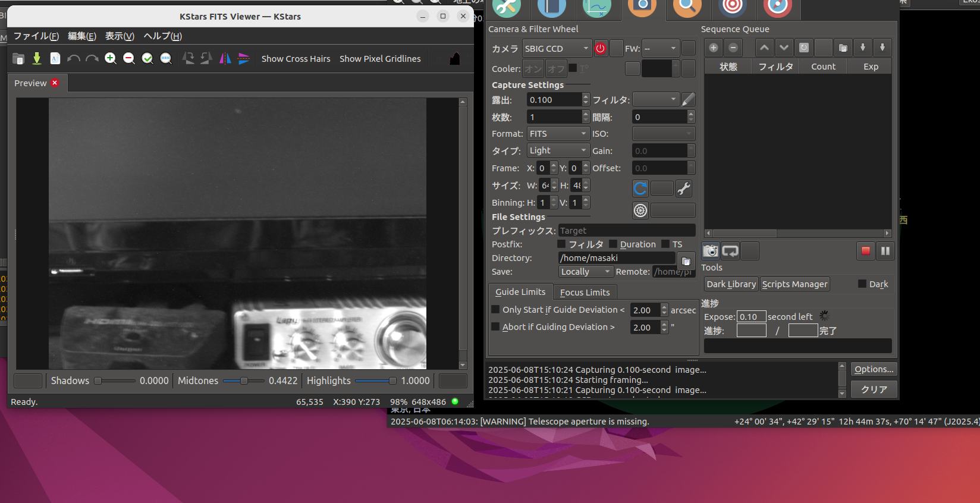980x503 pixels.
Task: Zoom in on the FITS preview image
Action: [111, 58]
